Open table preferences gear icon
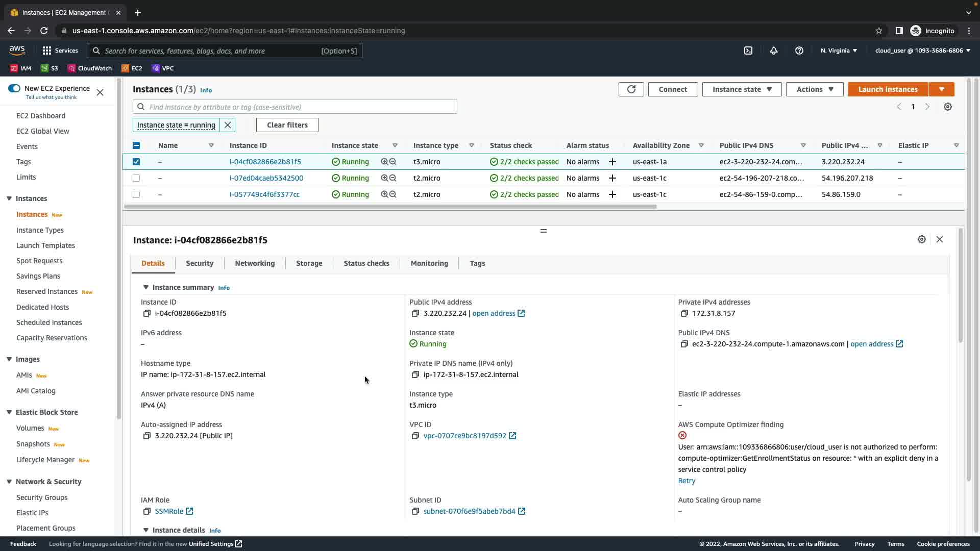Viewport: 980px width, 551px height. [x=948, y=107]
